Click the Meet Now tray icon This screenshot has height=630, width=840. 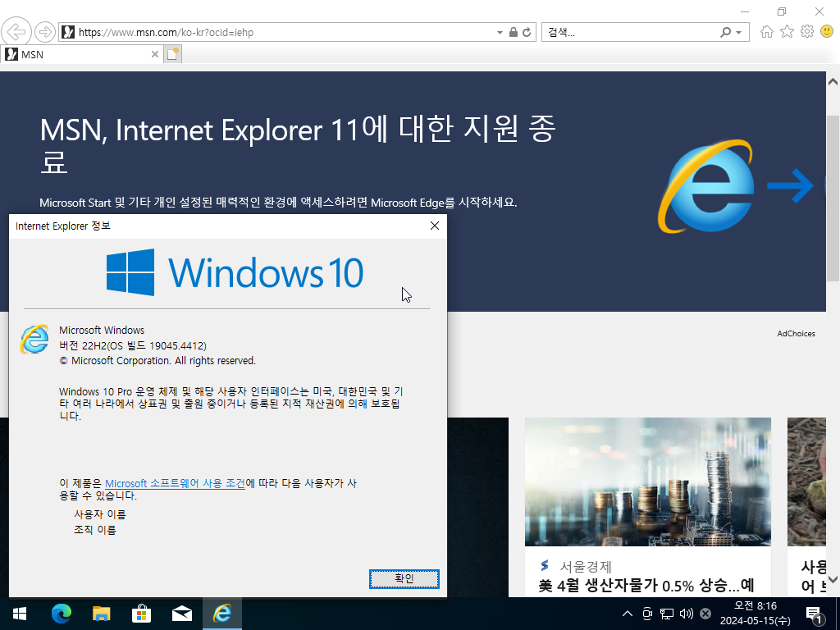pyautogui.click(x=647, y=614)
